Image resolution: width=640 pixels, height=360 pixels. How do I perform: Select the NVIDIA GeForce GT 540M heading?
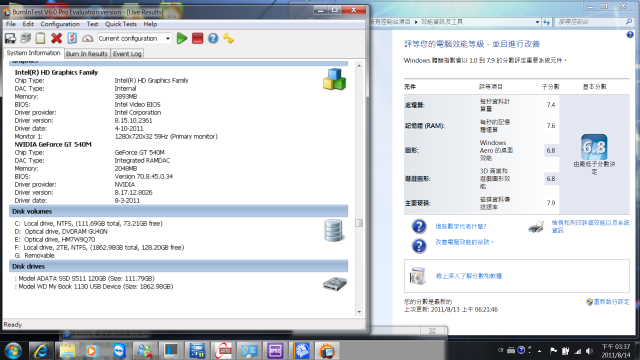[x=53, y=144]
